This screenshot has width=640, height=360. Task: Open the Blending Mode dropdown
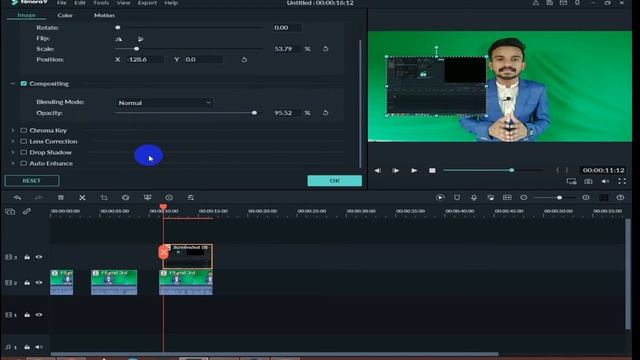click(164, 103)
